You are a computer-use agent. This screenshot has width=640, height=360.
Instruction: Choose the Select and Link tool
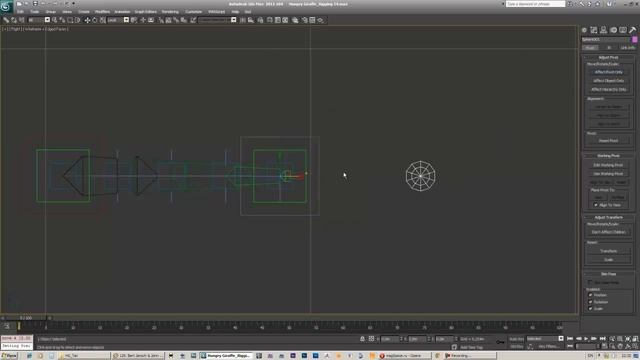pyautogui.click(x=6, y=20)
